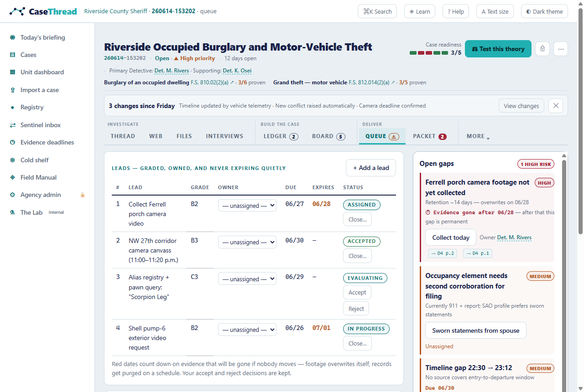Click the warning icon on Queue tab

coord(394,136)
